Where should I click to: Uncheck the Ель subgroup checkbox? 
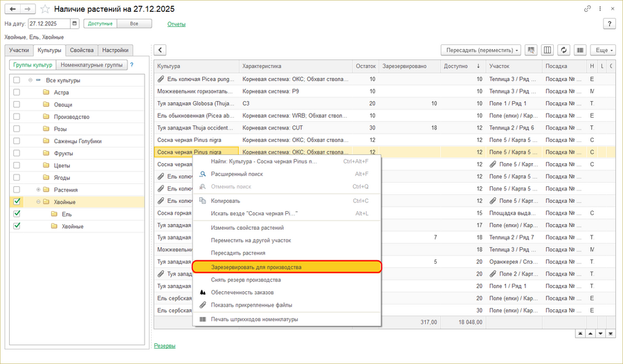pos(17,214)
